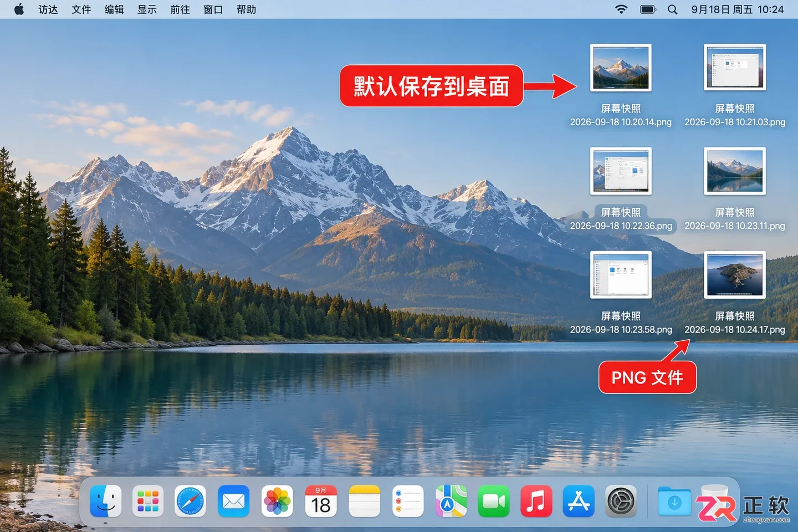Click file name 屏幕快照 2026-09-18 10.22.36.png
This screenshot has width=798, height=532.
(621, 219)
